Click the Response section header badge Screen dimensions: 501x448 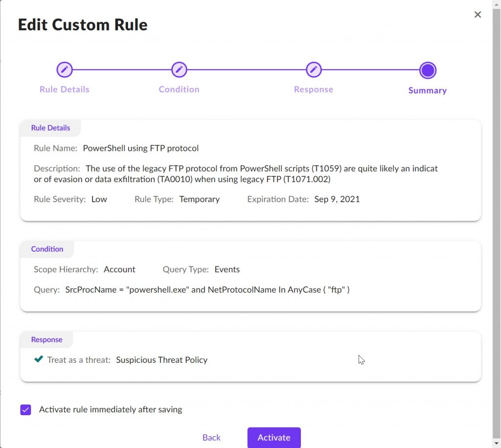click(46, 339)
